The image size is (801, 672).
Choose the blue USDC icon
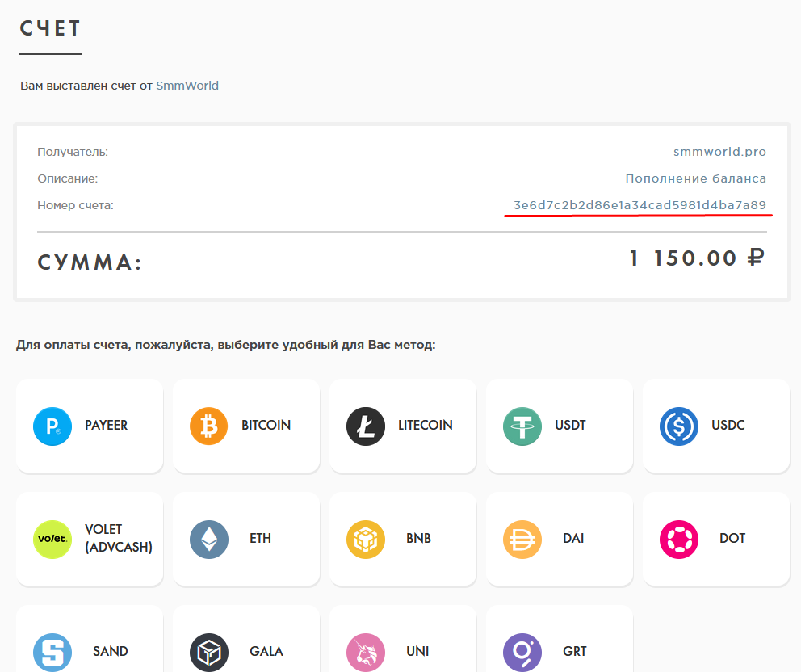(x=679, y=426)
